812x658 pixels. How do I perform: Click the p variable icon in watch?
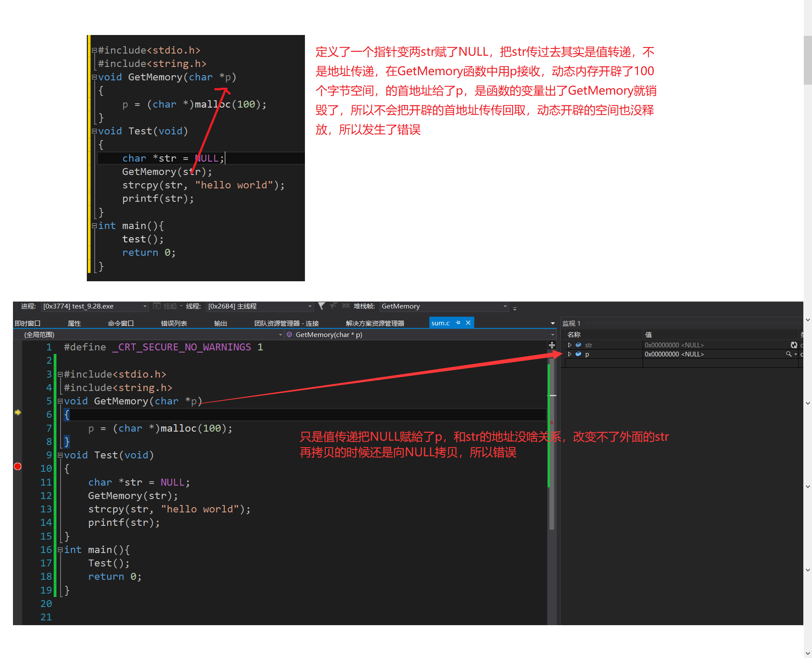[x=578, y=354]
